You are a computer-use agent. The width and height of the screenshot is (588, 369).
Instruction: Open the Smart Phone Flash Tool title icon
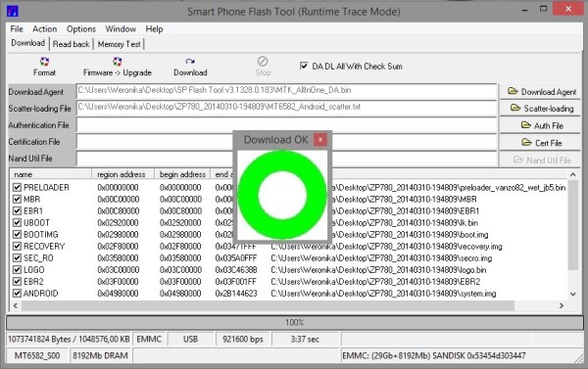(x=13, y=11)
